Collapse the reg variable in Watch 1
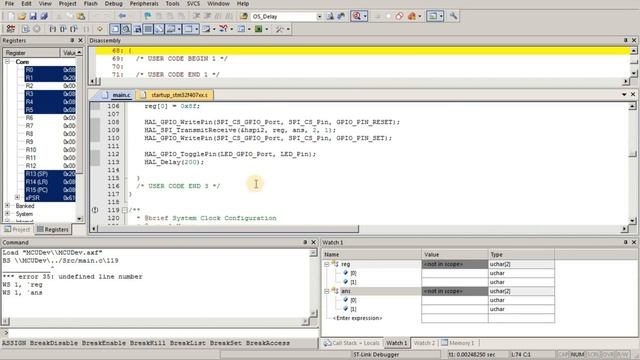Image resolution: width=640 pixels, height=360 pixels. [x=327, y=264]
